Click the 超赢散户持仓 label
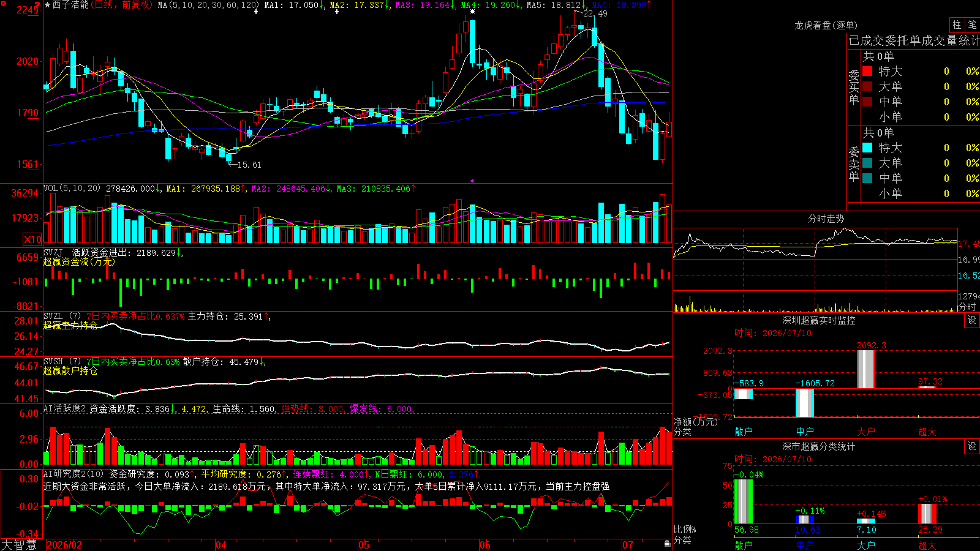 click(x=70, y=370)
